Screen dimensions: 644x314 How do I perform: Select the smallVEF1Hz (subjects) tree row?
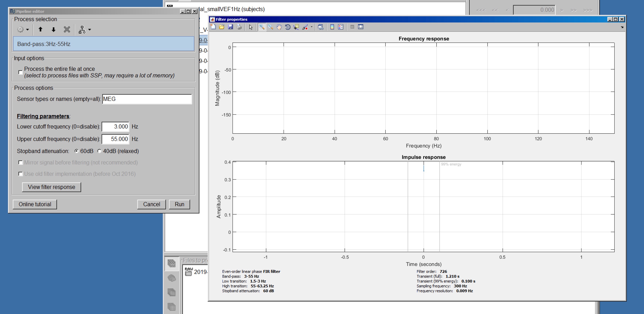(x=232, y=9)
